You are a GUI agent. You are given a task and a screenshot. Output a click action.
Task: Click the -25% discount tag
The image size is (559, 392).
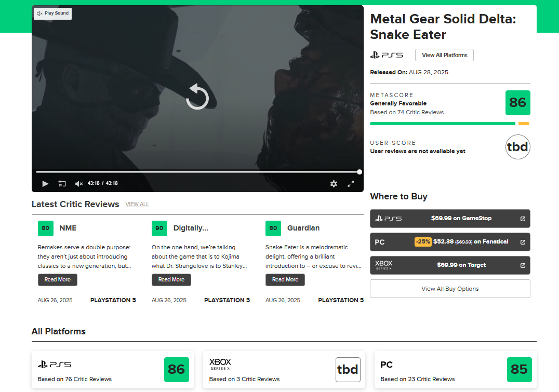click(423, 241)
